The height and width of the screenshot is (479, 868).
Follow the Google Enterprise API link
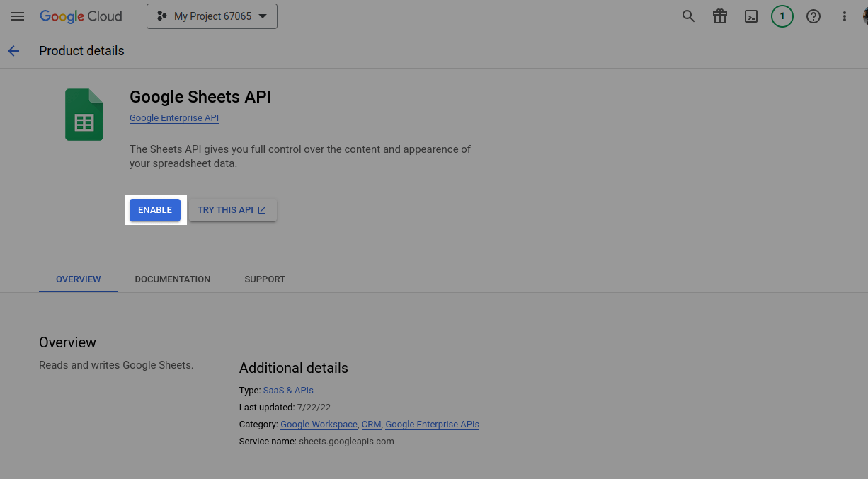[174, 118]
